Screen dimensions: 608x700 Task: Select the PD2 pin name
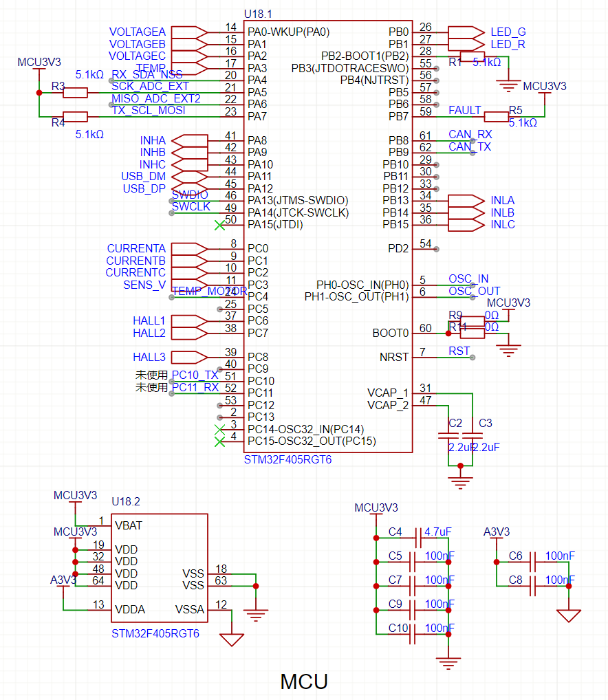(x=398, y=249)
